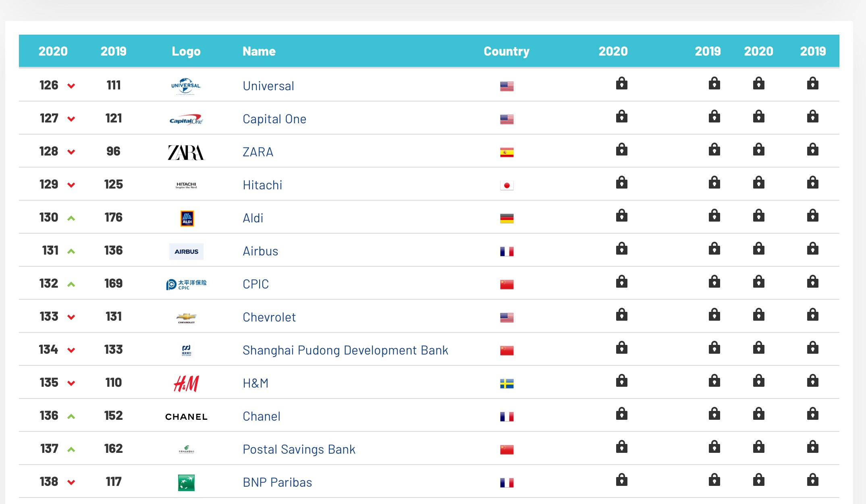
Task: Click the 2019 rank value 176 for Aldi
Action: coord(114,218)
